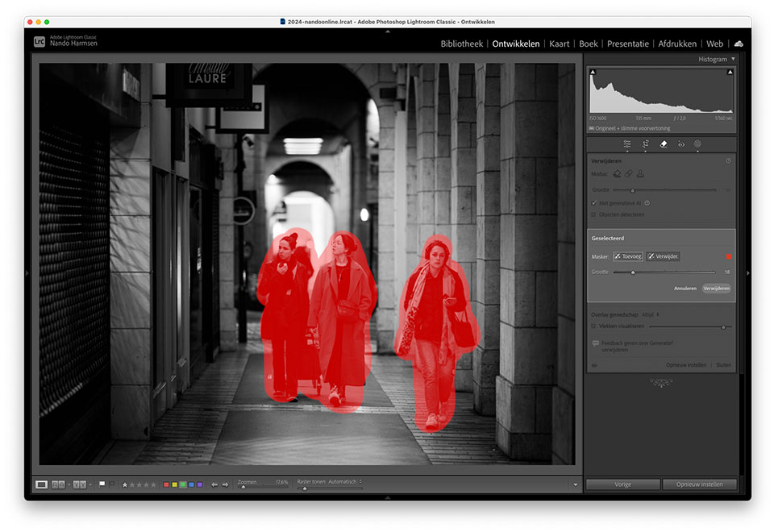Image resolution: width=774 pixels, height=532 pixels.
Task: Enable Objecten detecteren checkbox
Action: coord(594,214)
